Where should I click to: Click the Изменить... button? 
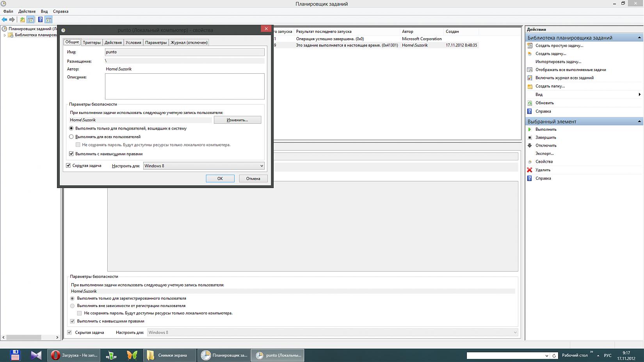pyautogui.click(x=237, y=120)
